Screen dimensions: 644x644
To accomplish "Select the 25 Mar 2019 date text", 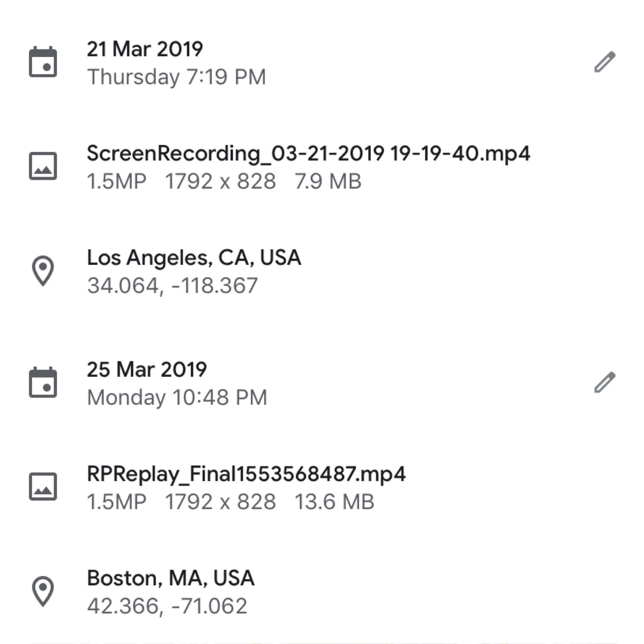I will (x=147, y=370).
